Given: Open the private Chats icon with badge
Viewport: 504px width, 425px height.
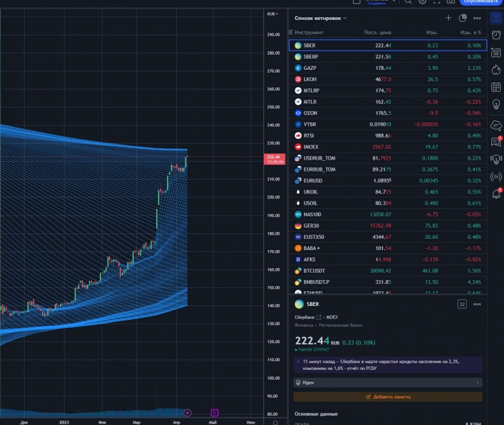Looking at the screenshot, I should 495,142.
